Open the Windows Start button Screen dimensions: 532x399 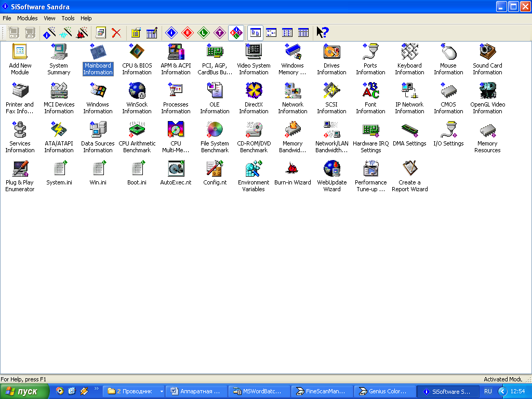(x=25, y=392)
